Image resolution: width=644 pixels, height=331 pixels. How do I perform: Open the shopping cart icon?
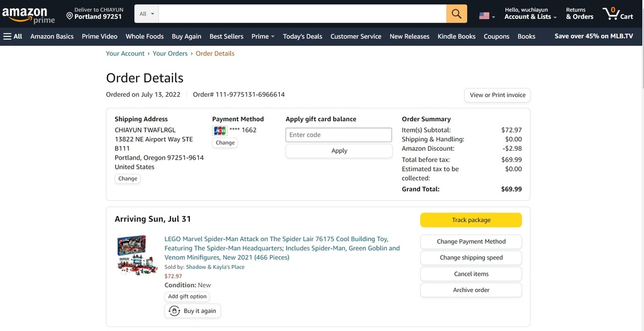(x=618, y=14)
